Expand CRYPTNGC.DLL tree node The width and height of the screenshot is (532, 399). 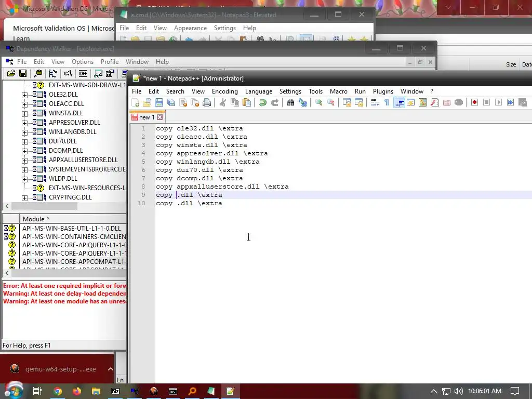24,198
